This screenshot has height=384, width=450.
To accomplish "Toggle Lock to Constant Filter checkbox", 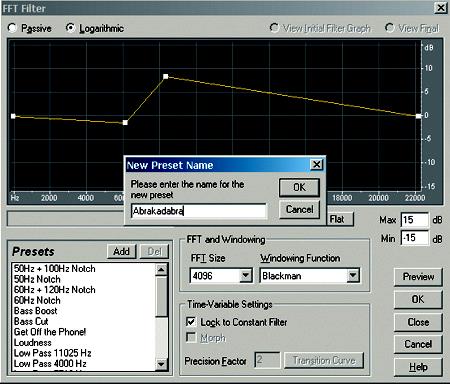I will pos(191,322).
